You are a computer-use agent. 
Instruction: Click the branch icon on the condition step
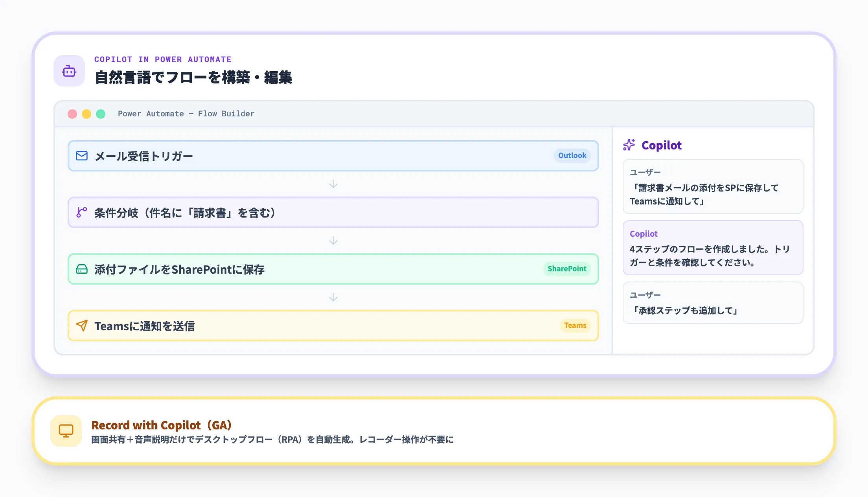click(x=82, y=212)
